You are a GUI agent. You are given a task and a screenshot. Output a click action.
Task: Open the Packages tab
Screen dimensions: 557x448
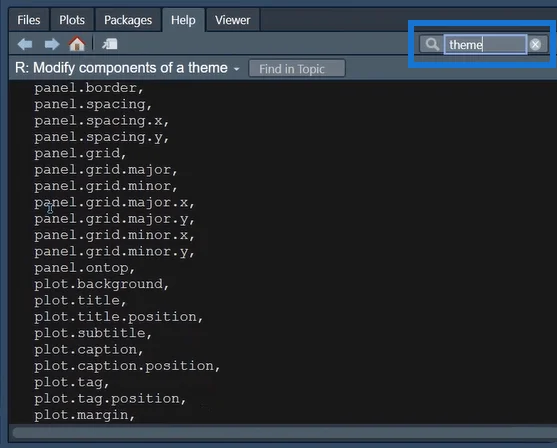coord(128,20)
